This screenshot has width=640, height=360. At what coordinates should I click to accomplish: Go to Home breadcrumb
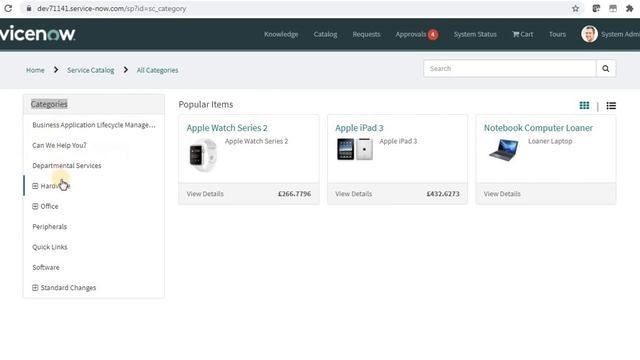(35, 70)
